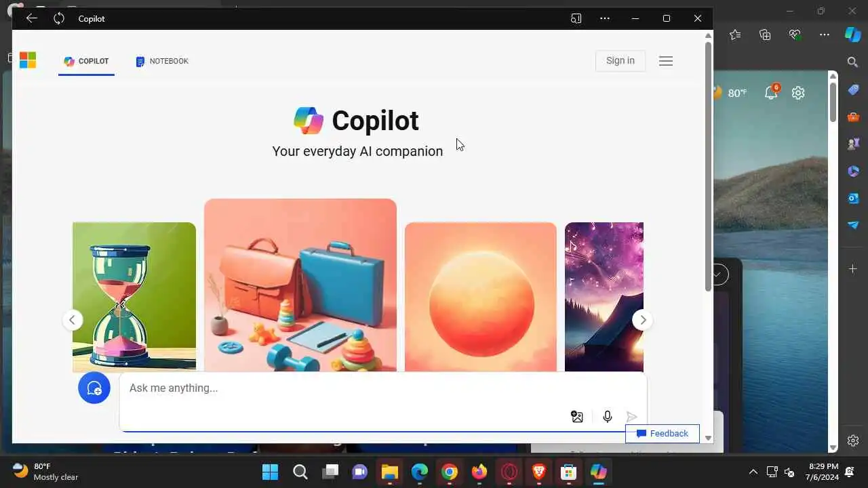
Task: Go back using the Copilot window arrow
Action: (x=31, y=18)
